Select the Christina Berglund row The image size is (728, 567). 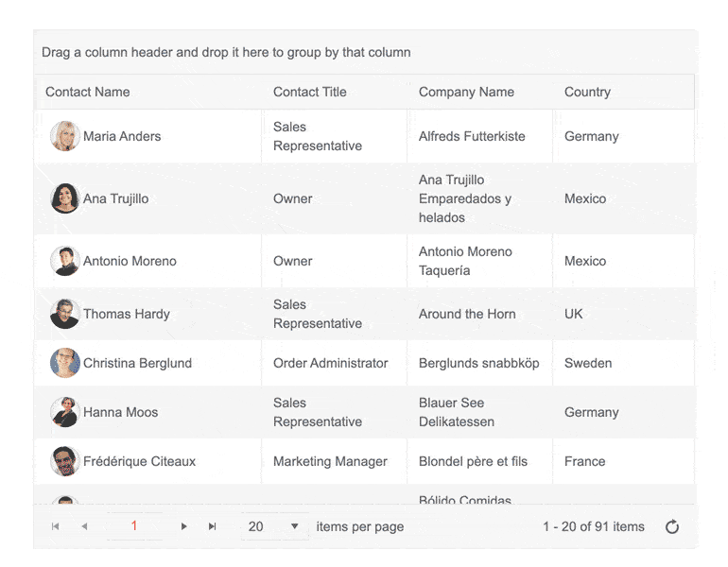pos(137,363)
